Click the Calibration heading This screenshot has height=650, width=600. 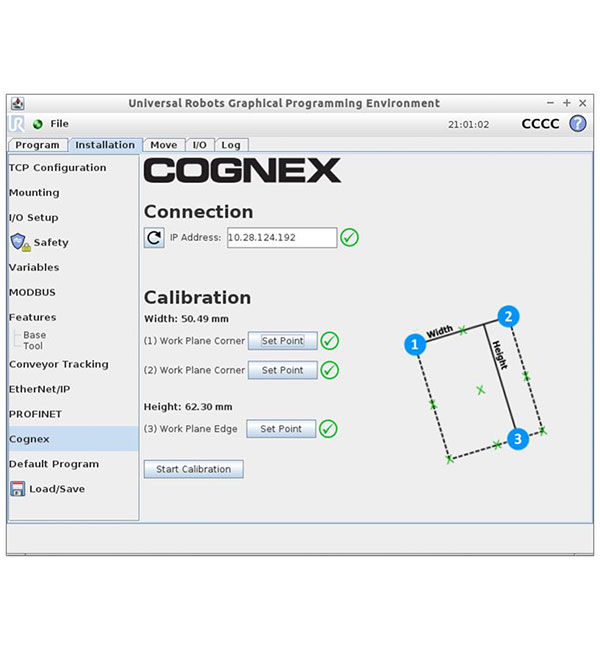coord(197,298)
